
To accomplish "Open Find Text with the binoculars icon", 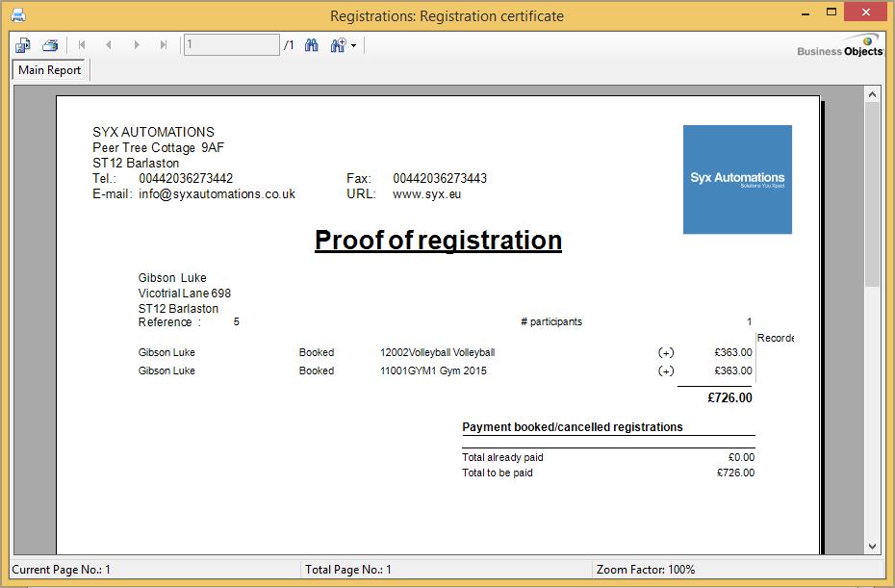I will (x=312, y=45).
